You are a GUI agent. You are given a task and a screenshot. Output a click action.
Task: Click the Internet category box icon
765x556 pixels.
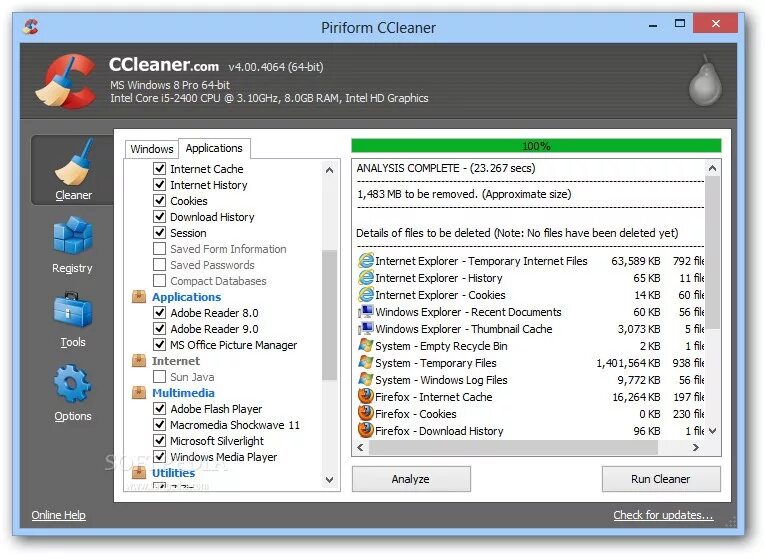click(139, 360)
